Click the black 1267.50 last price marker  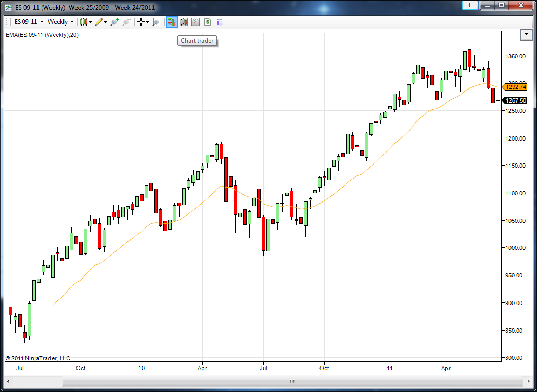pyautogui.click(x=515, y=100)
